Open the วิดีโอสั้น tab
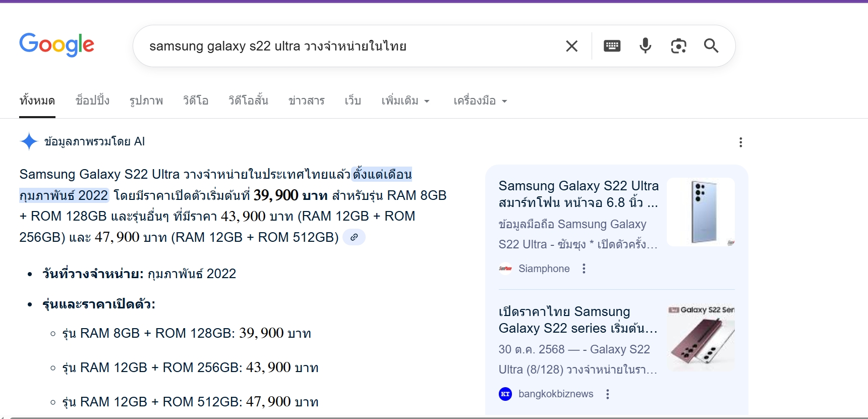Screen dimensions: 868x419 point(248,100)
